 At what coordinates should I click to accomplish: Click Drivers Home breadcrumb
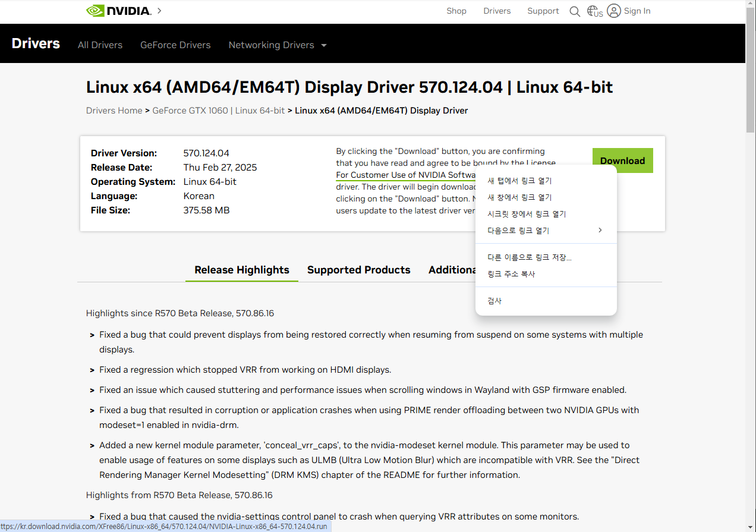click(114, 111)
